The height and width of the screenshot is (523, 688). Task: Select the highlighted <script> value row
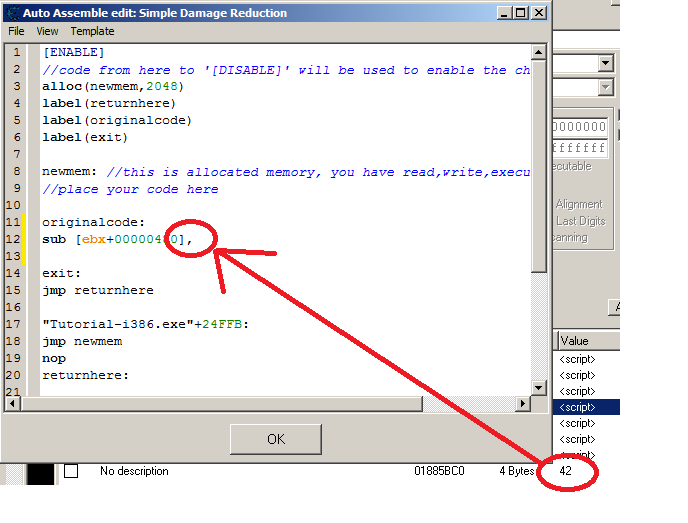(x=586, y=407)
